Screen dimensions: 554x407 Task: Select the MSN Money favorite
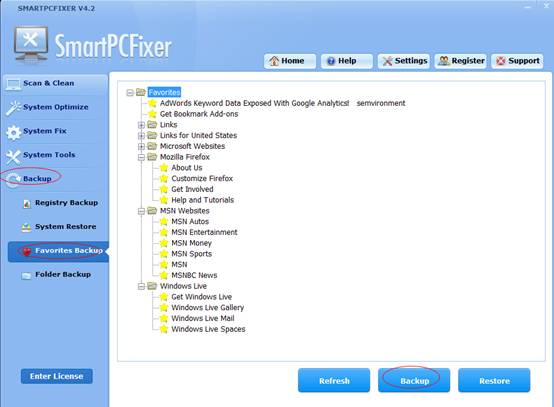pos(191,243)
